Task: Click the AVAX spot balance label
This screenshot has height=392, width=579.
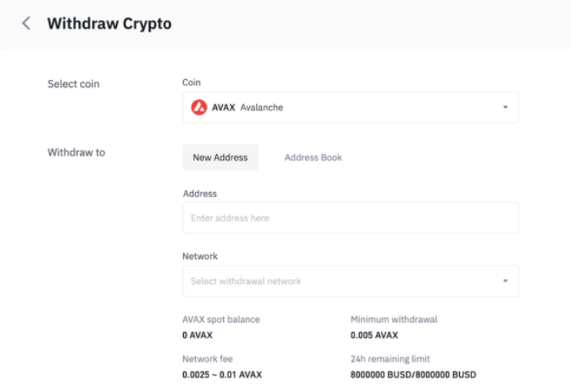Action: 221,319
